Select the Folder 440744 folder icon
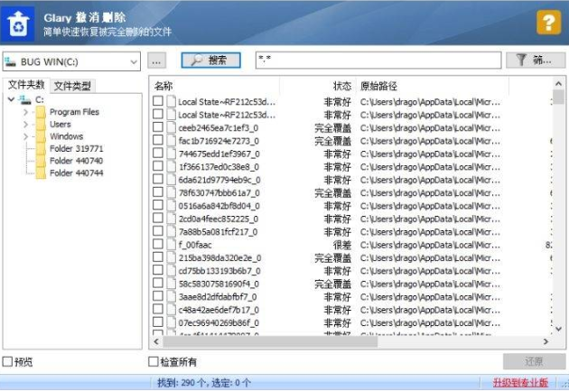 (41, 173)
